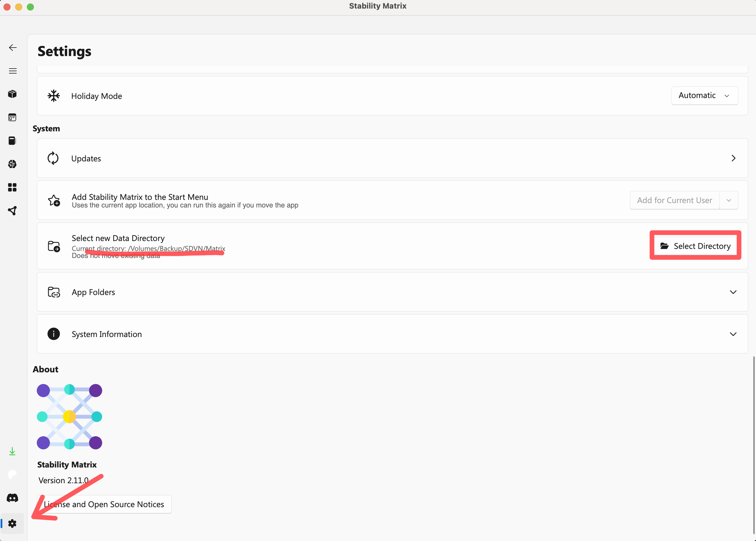Open the Discord icon in sidebar
Screen dimensions: 756x541
(12, 498)
